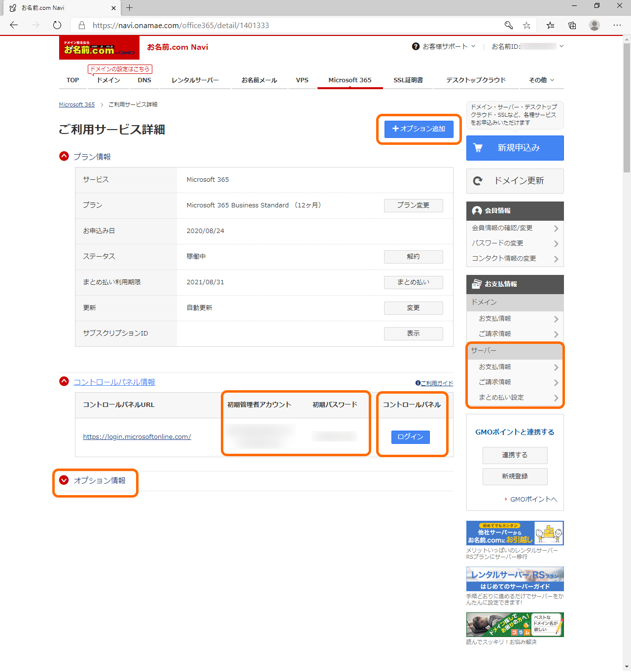Open the お名前ID account dropdown
This screenshot has height=672, width=631.
click(527, 46)
